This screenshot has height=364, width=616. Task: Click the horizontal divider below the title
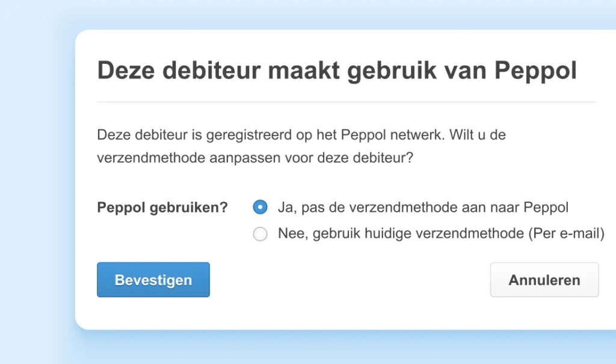click(346, 102)
